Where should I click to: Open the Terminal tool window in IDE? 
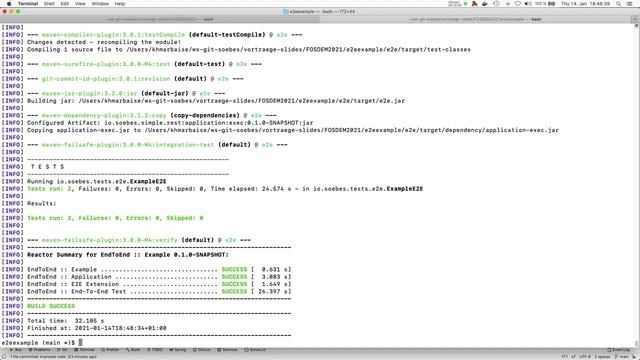coord(84,350)
